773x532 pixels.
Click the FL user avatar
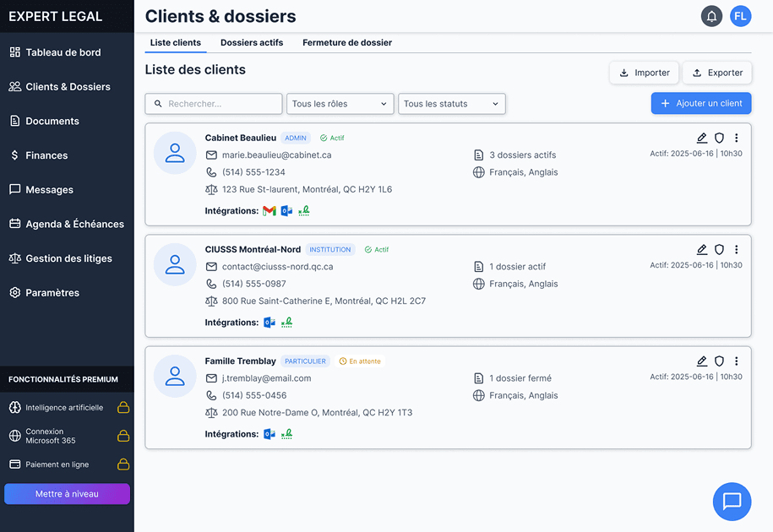pos(741,16)
